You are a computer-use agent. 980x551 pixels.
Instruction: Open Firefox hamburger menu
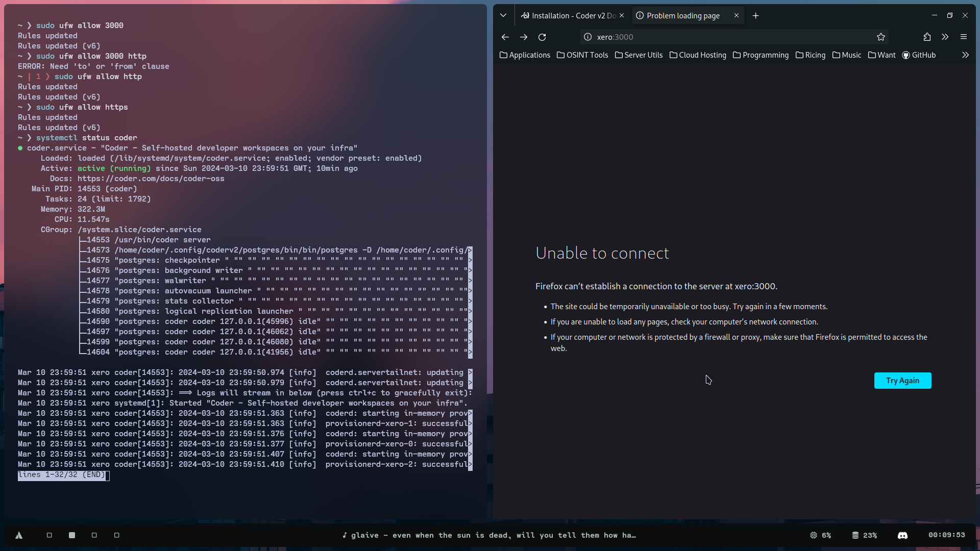pos(964,37)
